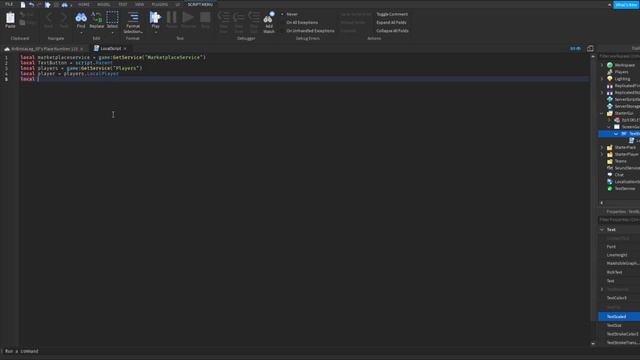640x360 pixels.
Task: Click the Chat icon in Explorer
Action: click(610, 175)
